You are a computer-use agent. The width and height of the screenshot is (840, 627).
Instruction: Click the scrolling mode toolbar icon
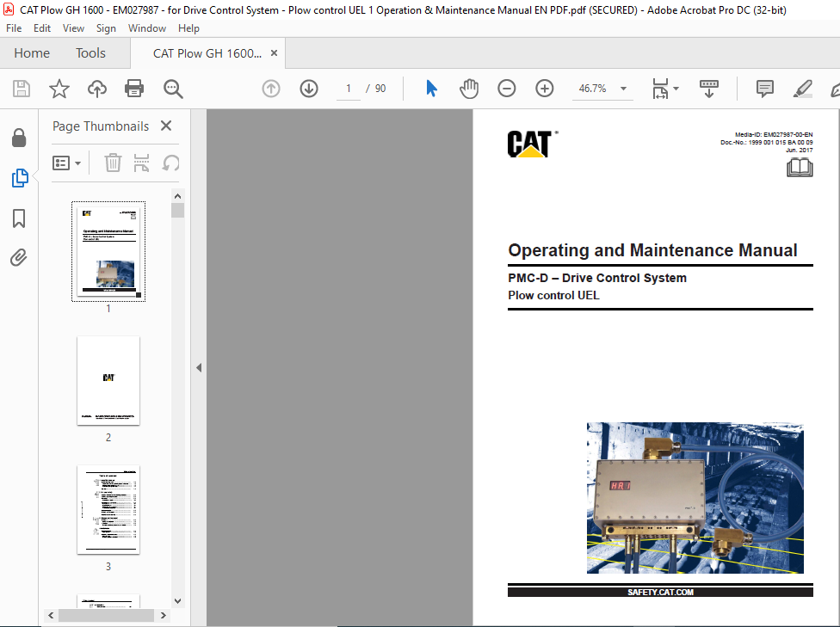(709, 89)
